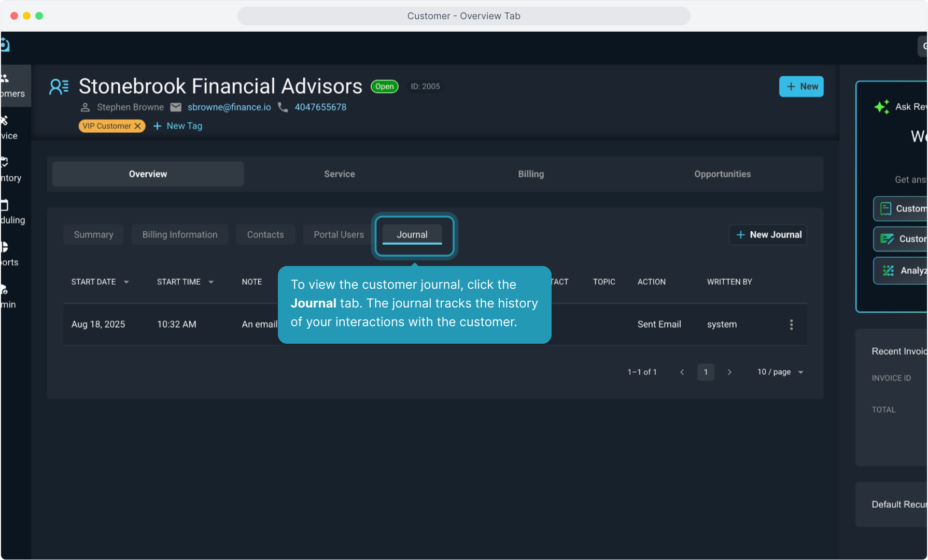Click the person icon beside Stephen Browne
Image resolution: width=928 pixels, height=560 pixels.
click(86, 107)
